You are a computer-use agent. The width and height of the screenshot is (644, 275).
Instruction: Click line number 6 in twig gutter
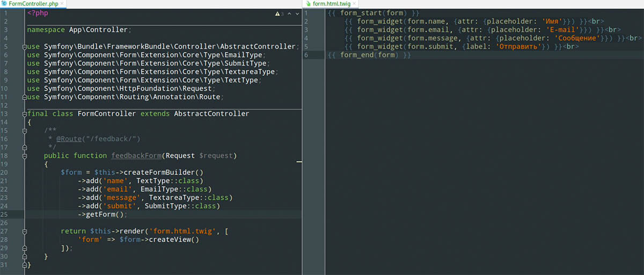tap(306, 55)
